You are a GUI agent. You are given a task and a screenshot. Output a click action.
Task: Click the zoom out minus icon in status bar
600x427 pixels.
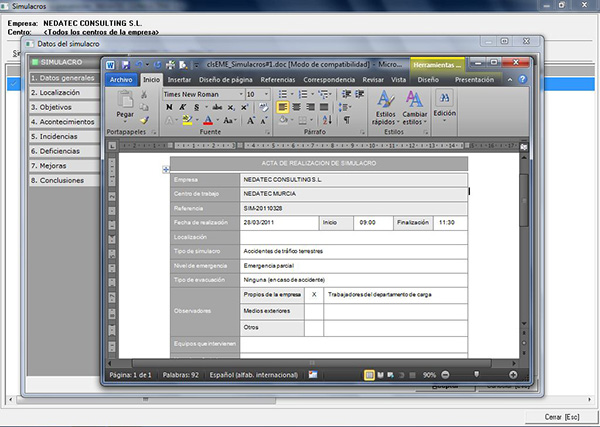445,375
